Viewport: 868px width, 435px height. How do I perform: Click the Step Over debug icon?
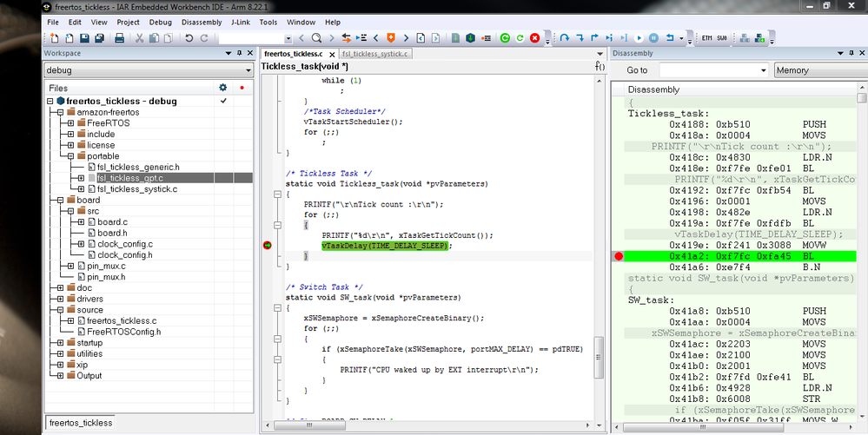tap(565, 38)
